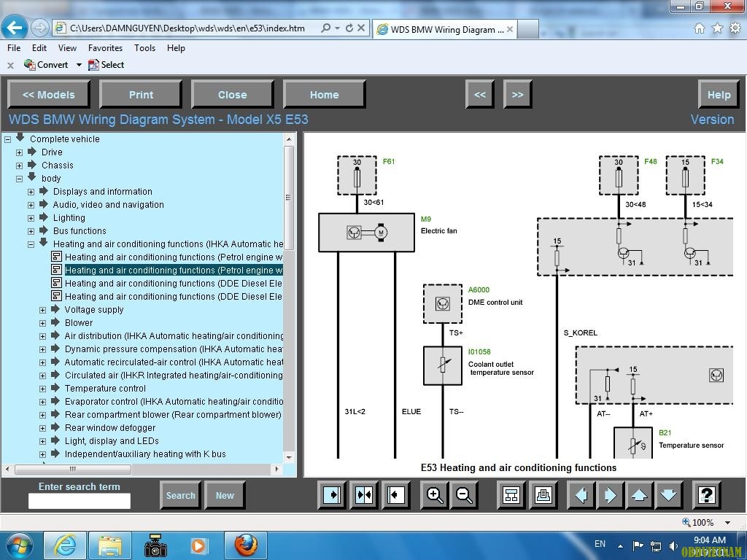Open the question mark help icon

coord(706,495)
